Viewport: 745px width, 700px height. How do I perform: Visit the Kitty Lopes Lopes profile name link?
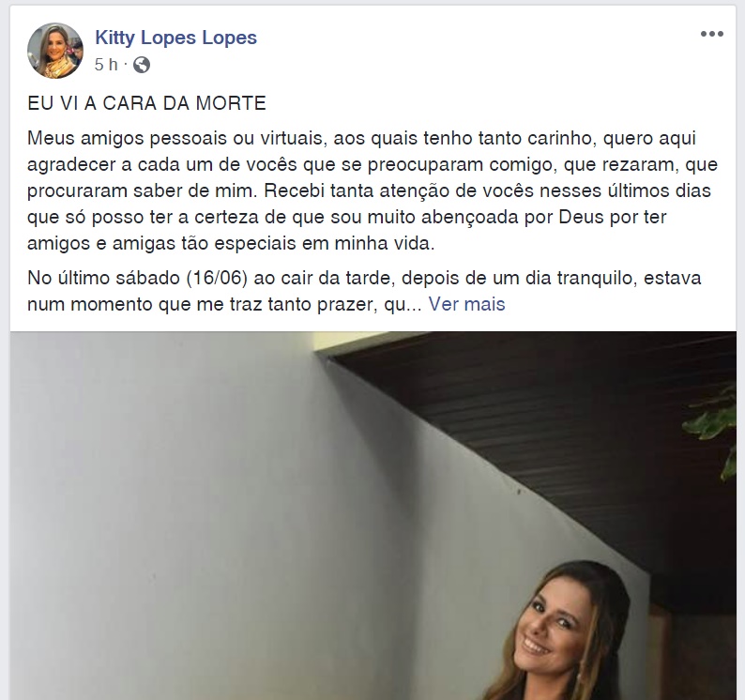pos(175,38)
